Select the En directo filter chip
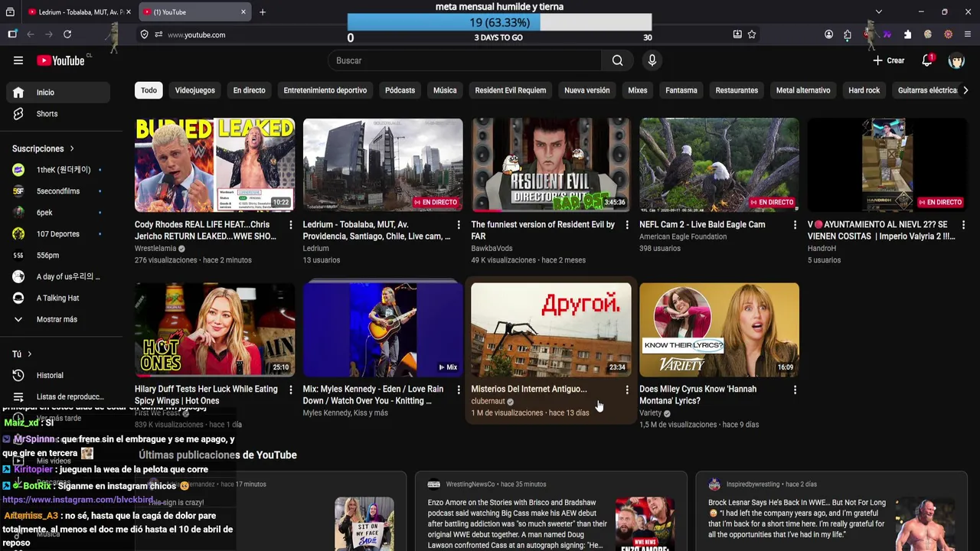 tap(249, 90)
